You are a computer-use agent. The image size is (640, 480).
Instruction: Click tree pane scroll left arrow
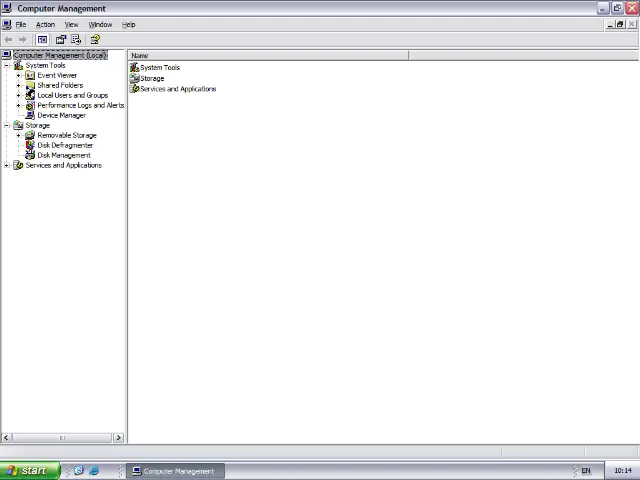[x=6, y=438]
